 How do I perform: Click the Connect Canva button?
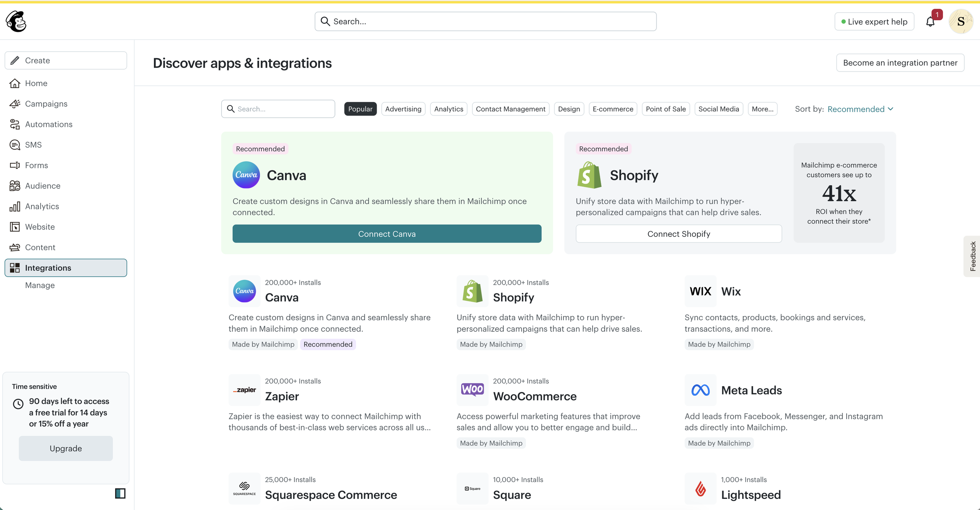point(387,234)
